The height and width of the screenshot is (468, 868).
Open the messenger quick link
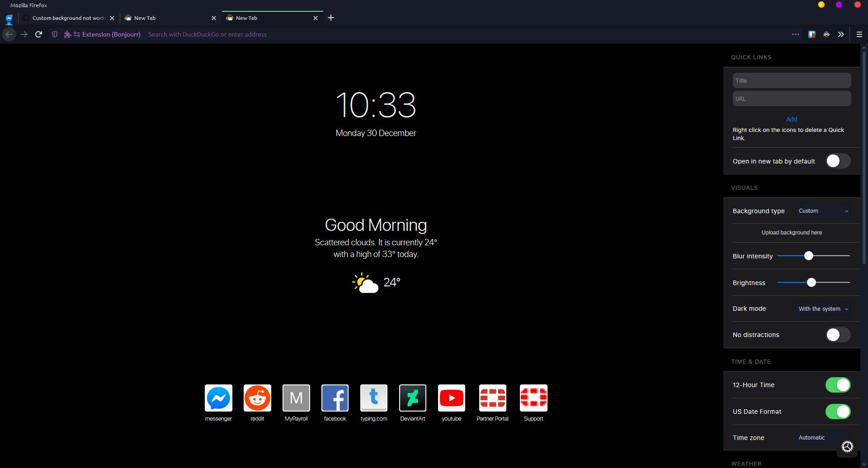pyautogui.click(x=218, y=398)
